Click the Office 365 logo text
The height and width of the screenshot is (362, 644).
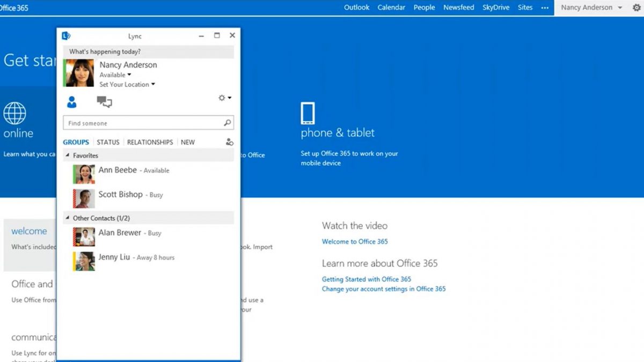point(14,8)
